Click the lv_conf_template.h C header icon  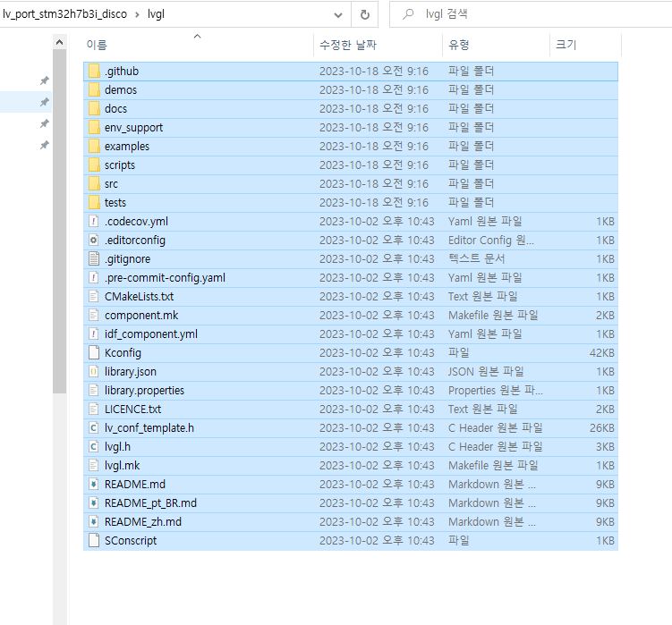(x=94, y=428)
